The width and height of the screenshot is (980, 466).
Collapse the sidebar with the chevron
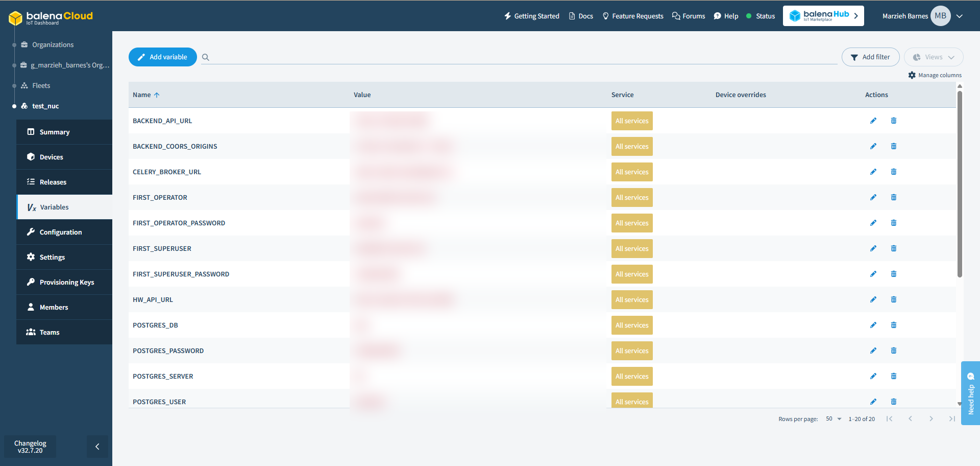coord(97,447)
